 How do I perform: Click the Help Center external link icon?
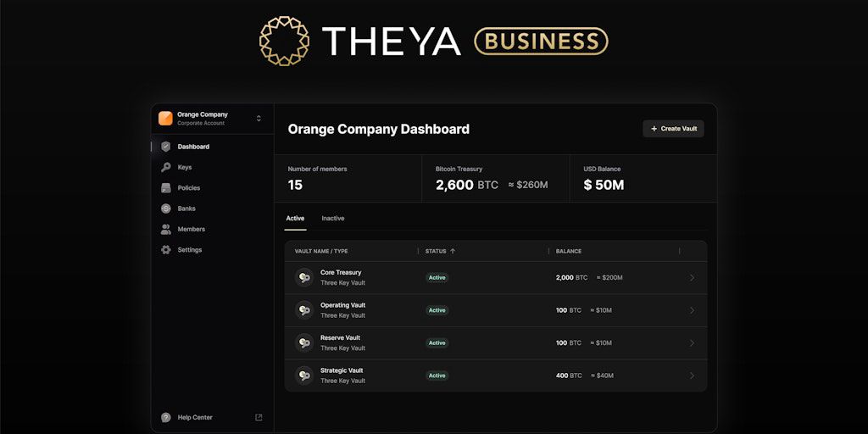[259, 417]
